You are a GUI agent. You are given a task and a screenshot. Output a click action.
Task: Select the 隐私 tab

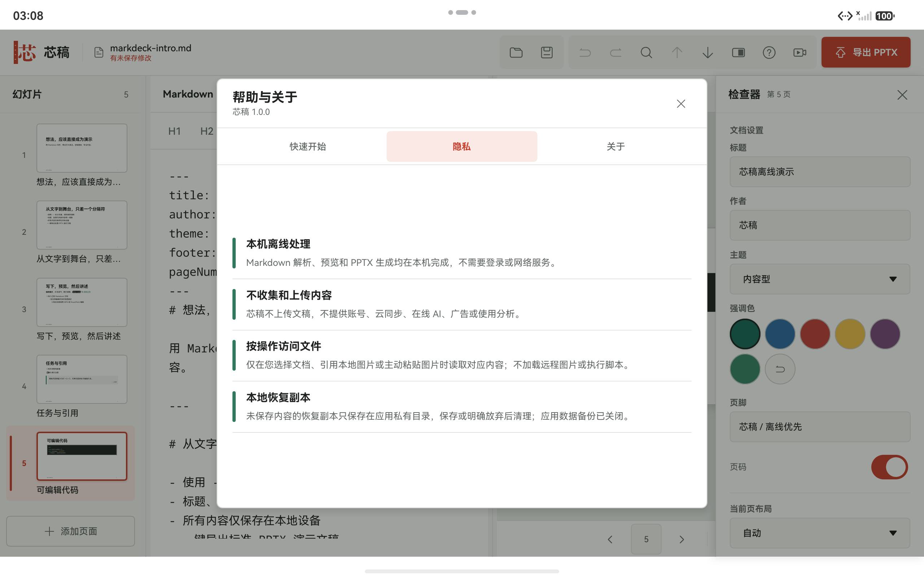pos(462,146)
